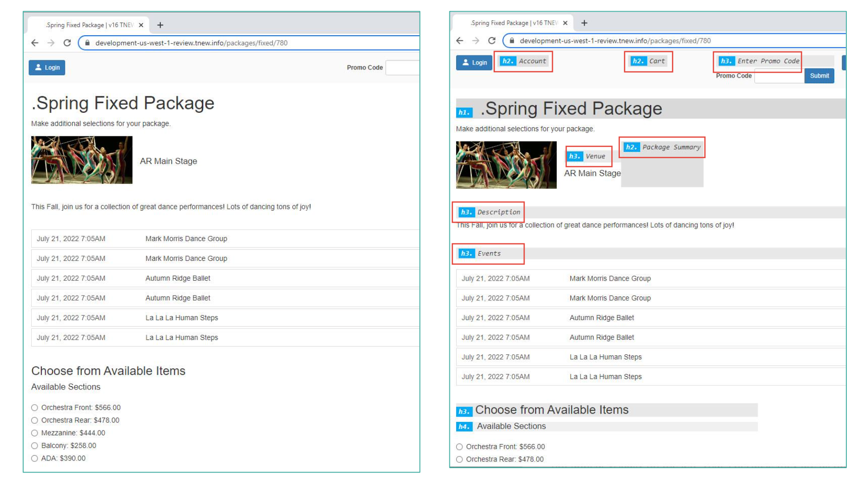Click Promo Code input field in right window
Screen dimensions: 868x485
(x=779, y=76)
